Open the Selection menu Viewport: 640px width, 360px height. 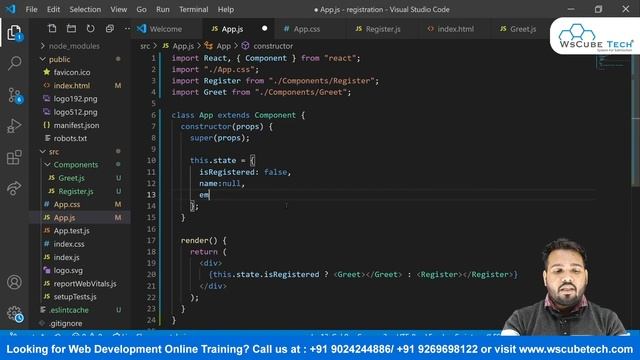pyautogui.click(x=85, y=9)
